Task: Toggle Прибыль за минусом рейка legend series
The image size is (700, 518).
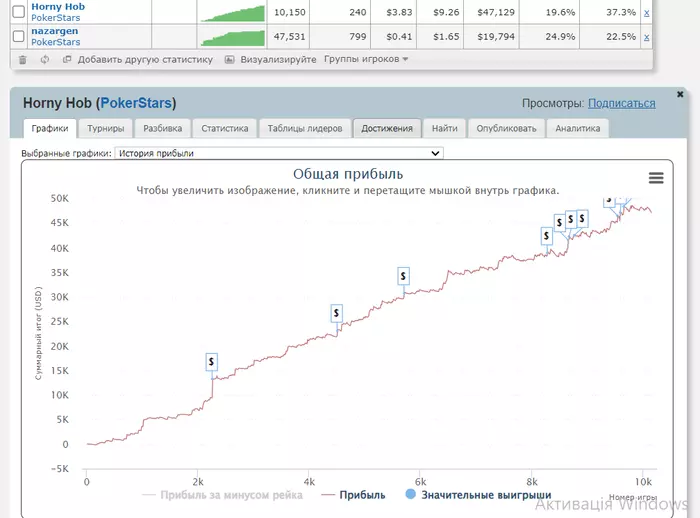Action: point(222,495)
